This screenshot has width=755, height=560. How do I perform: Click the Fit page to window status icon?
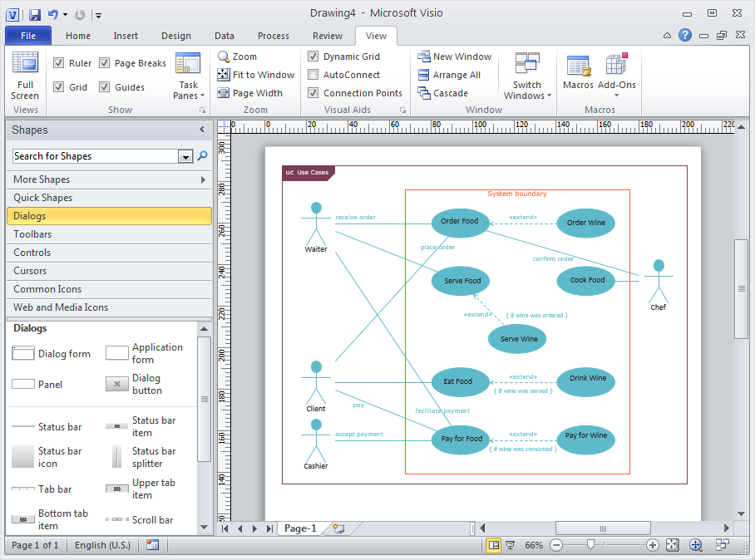(x=673, y=545)
